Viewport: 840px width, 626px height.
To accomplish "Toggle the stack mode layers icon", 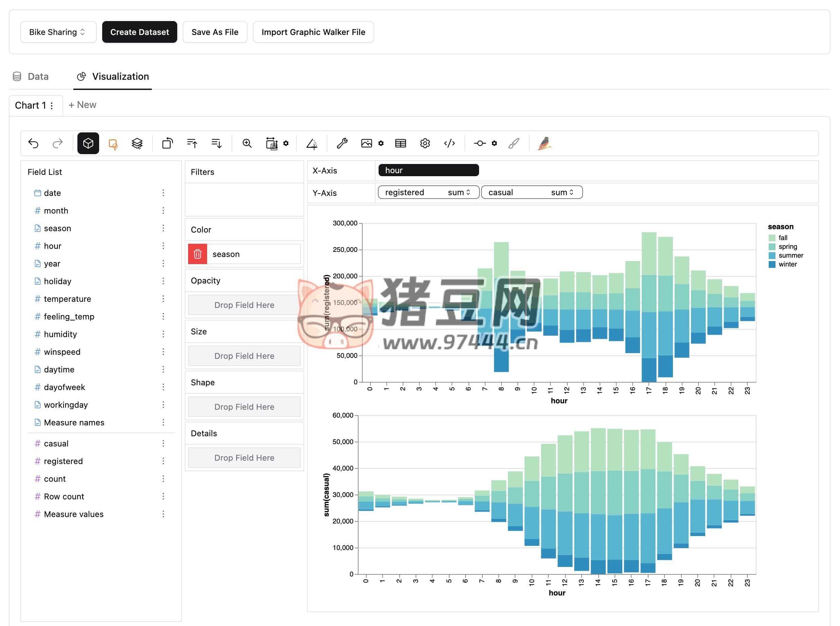I will [137, 143].
